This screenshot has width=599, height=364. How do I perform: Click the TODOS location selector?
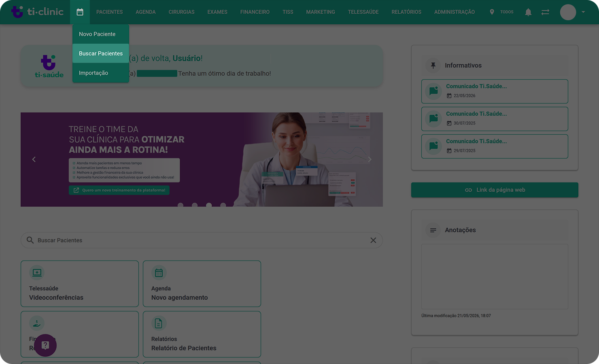pyautogui.click(x=506, y=12)
